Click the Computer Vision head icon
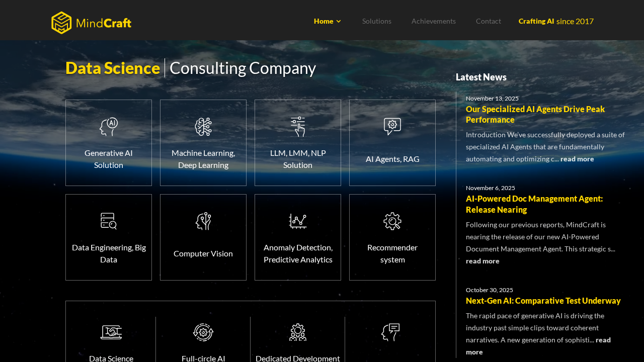The image size is (644, 362). click(x=203, y=221)
